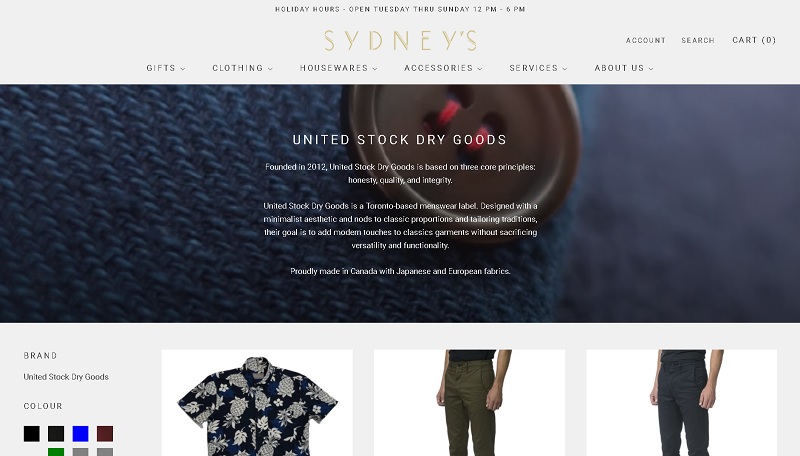Expand the Gifts menu chevron

pyautogui.click(x=183, y=68)
